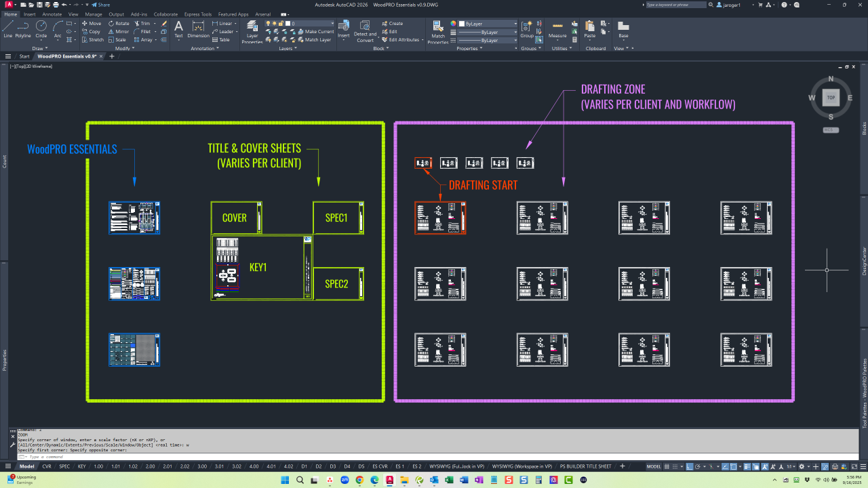Screen dimensions: 868x488
Task: Activate the Scale command
Action: 117,40
